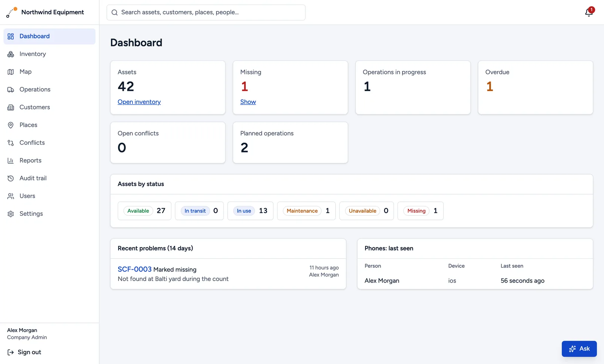Screen dimensions: 604x364
Task: Click 'Company Admin' role text
Action: 27,338
